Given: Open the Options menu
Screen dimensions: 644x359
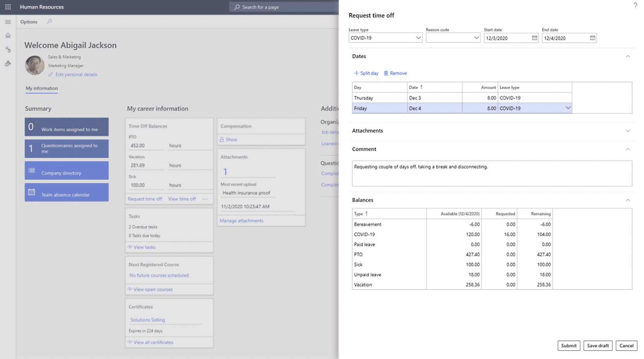Looking at the screenshot, I should [x=29, y=22].
